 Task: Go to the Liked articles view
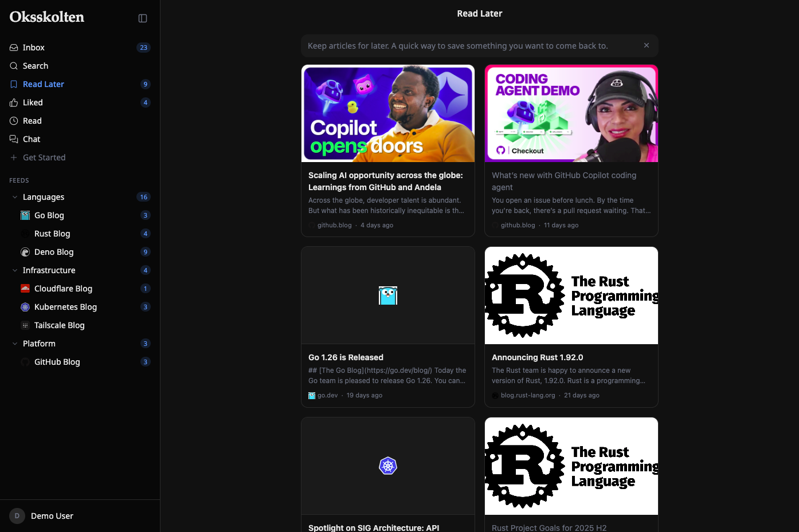coord(80,103)
